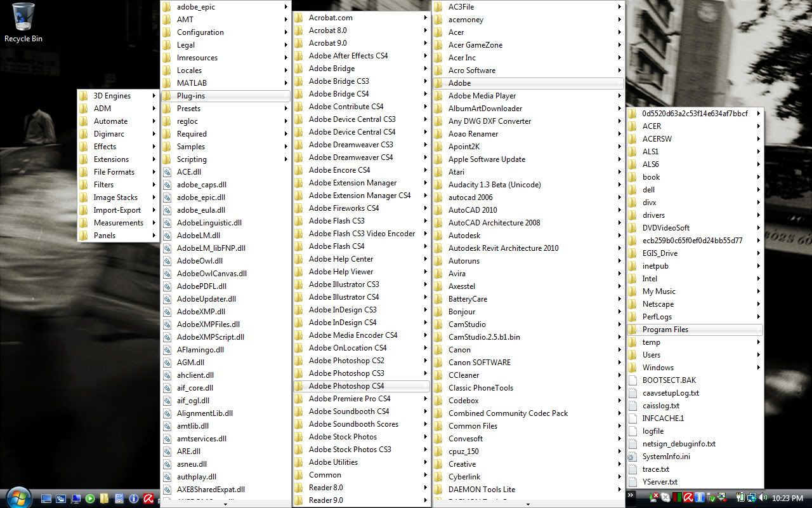Screen dimensions: 812x508
Task: Open the Plug-ins folder menu item
Action: point(225,96)
